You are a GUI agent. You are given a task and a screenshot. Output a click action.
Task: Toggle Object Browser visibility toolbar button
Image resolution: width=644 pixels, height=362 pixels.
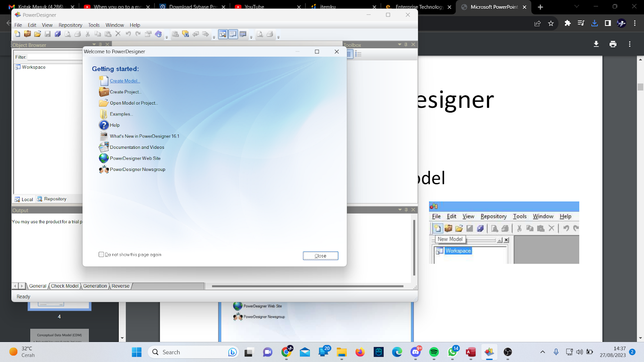(x=223, y=34)
